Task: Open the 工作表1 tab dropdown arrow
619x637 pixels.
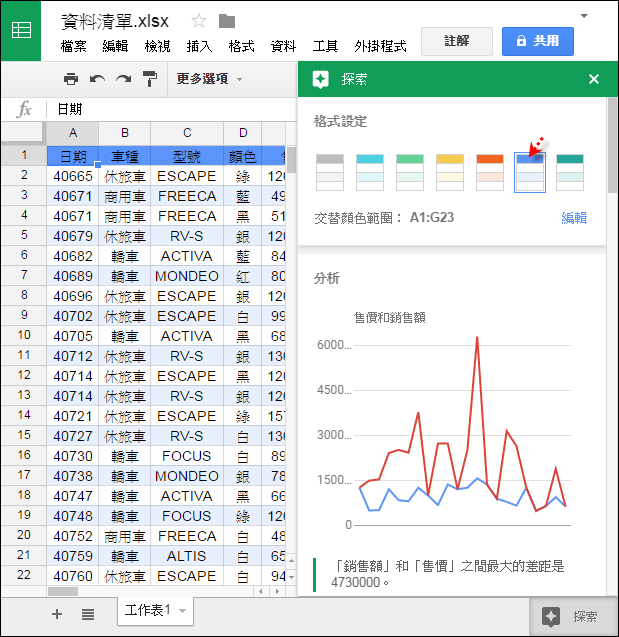Action: [x=182, y=611]
